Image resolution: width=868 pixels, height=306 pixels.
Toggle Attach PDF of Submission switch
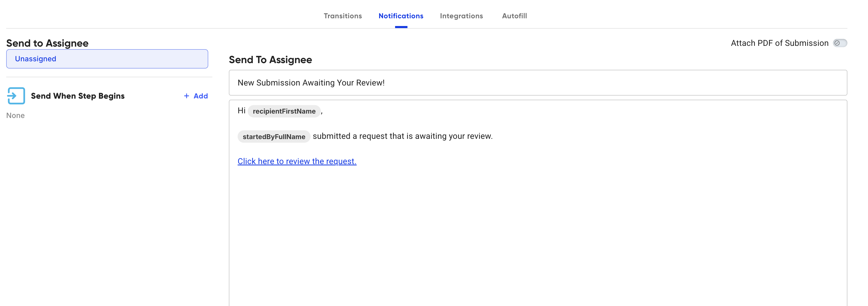coord(840,43)
